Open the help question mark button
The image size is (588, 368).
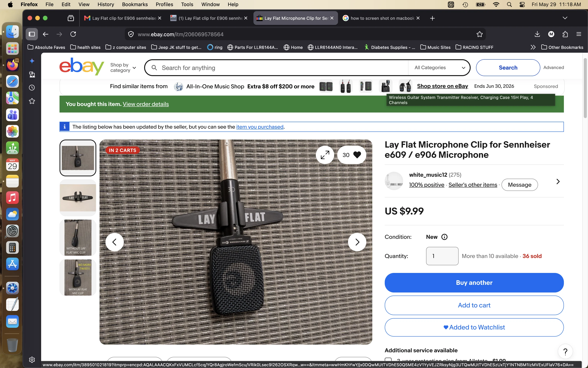click(x=565, y=352)
